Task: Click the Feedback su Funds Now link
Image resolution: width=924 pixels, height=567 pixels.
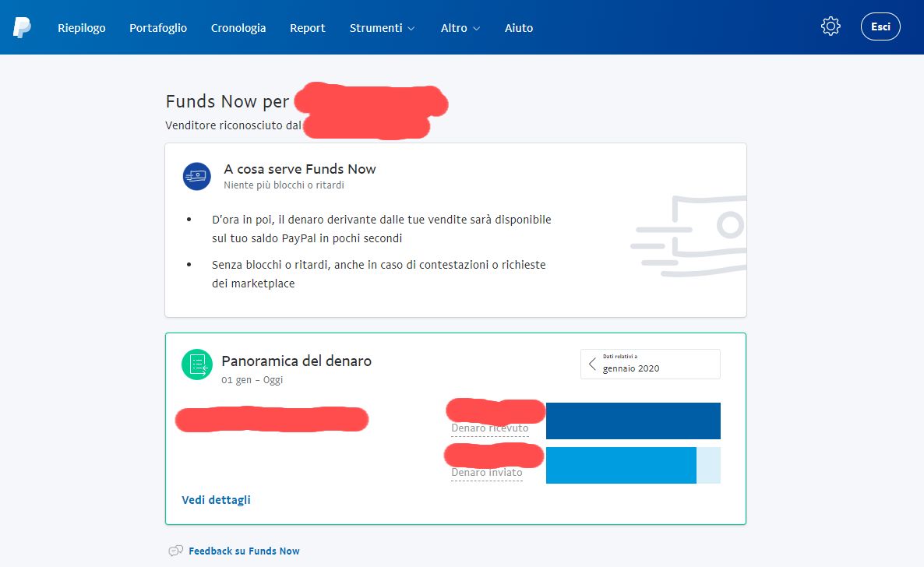Action: point(244,550)
